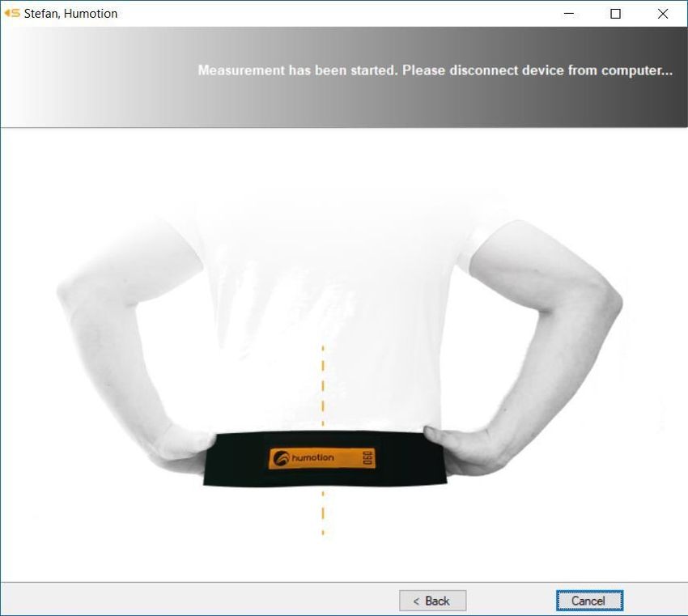The width and height of the screenshot is (688, 616).
Task: Click the orange humotion label on belt
Action: pyautogui.click(x=322, y=458)
